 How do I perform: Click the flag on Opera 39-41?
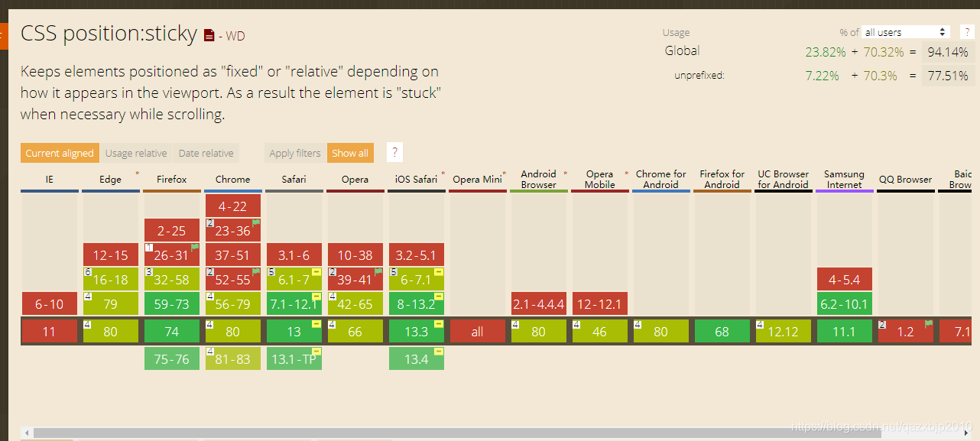click(x=378, y=271)
